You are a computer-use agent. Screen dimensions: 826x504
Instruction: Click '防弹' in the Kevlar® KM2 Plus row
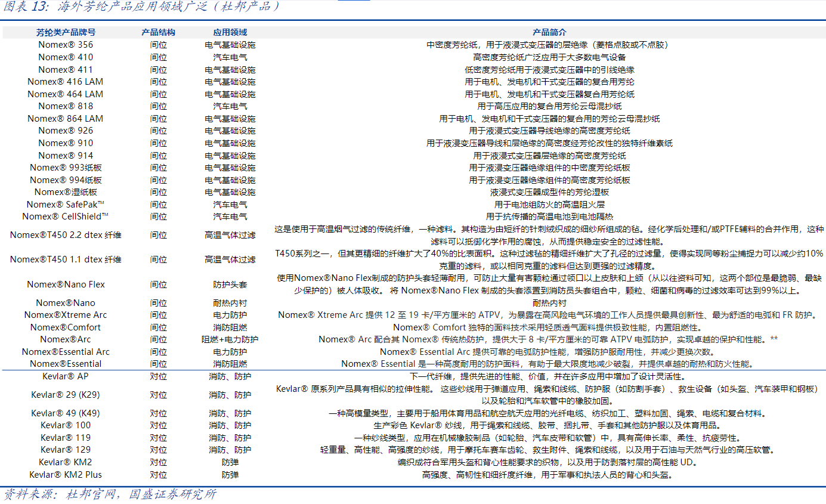(230, 475)
